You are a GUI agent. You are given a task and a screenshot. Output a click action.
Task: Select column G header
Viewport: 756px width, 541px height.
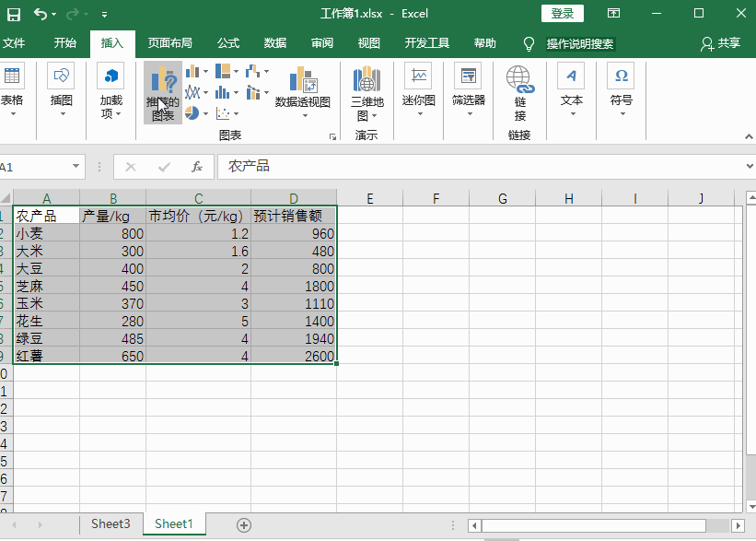503,198
